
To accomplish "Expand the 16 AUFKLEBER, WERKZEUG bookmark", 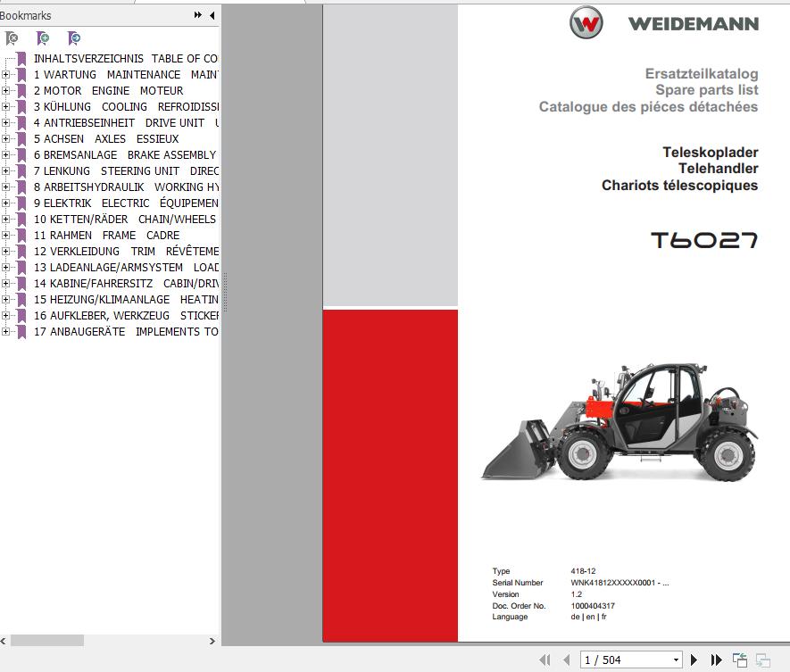I will pos(5,316).
